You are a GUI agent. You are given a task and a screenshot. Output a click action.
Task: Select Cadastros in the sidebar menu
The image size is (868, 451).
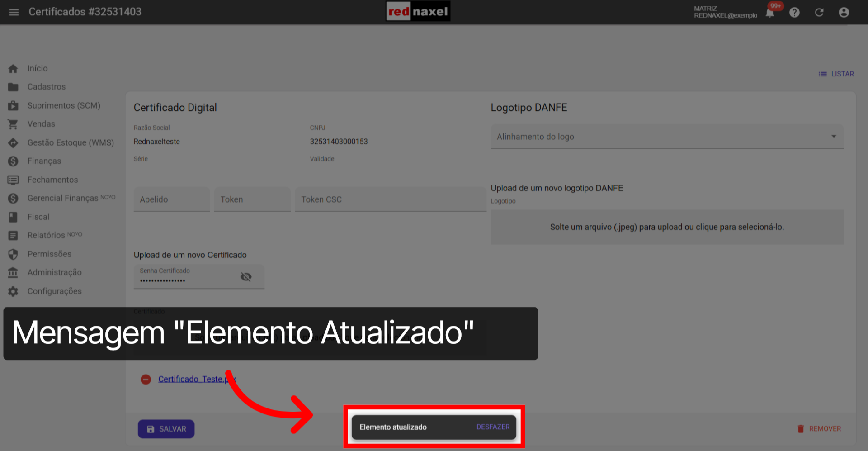point(47,86)
